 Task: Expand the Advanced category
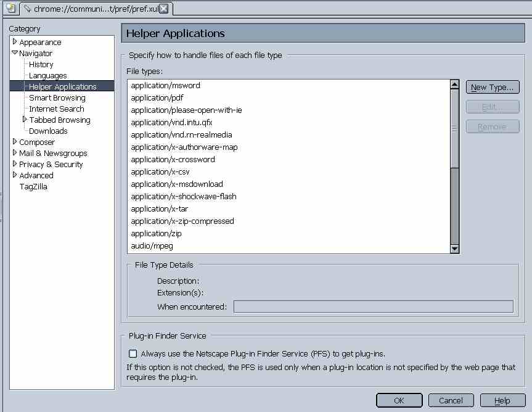[15, 175]
